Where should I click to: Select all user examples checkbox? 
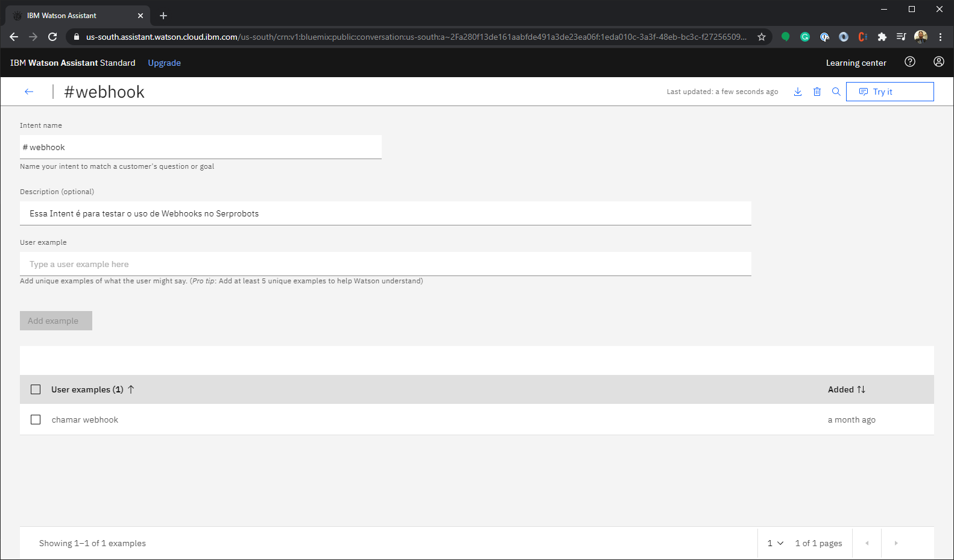coord(36,389)
